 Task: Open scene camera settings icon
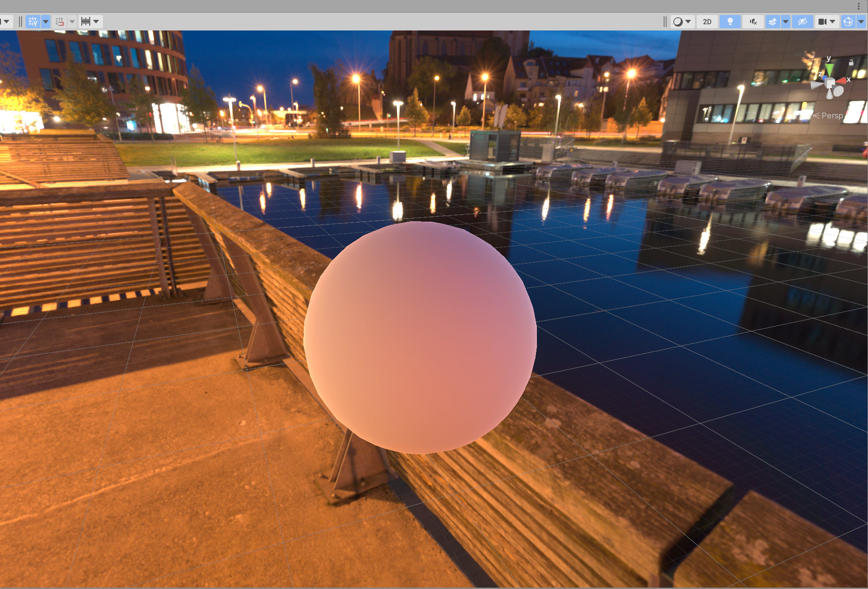point(823,21)
